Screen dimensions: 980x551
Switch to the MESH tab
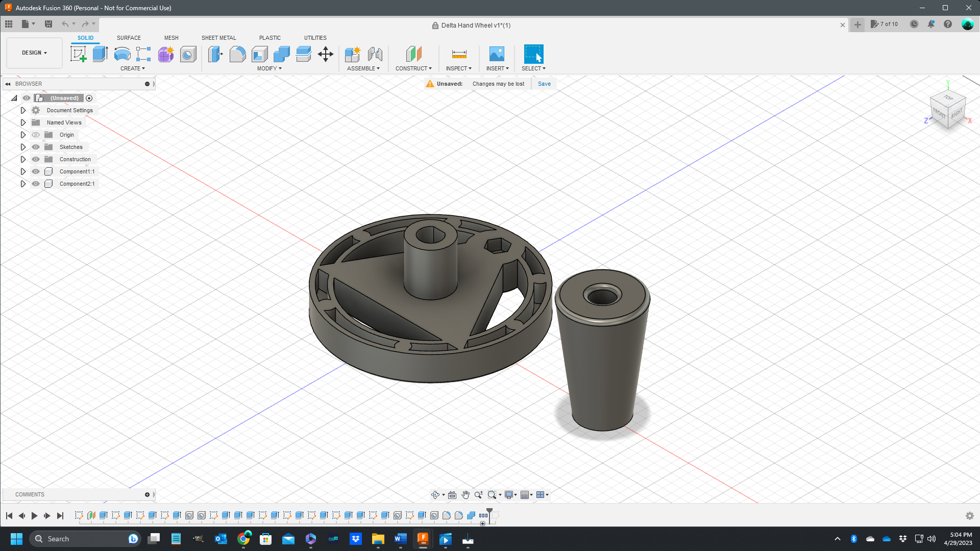tap(171, 38)
